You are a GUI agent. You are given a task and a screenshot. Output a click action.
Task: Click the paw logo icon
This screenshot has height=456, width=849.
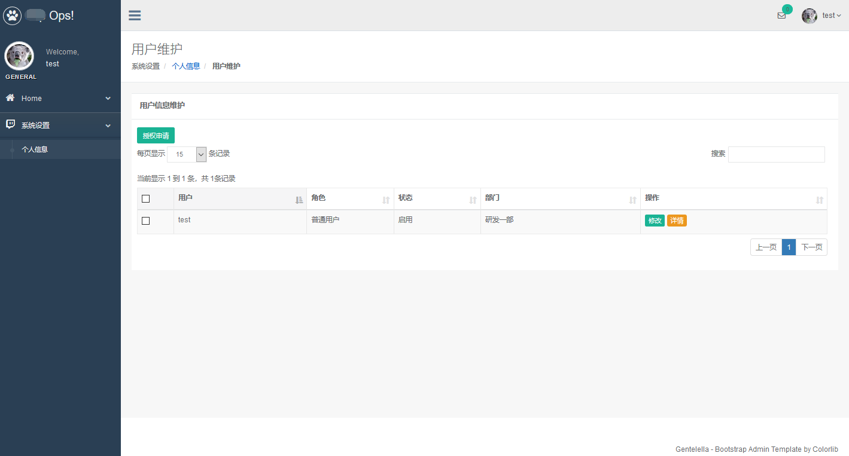pyautogui.click(x=12, y=15)
